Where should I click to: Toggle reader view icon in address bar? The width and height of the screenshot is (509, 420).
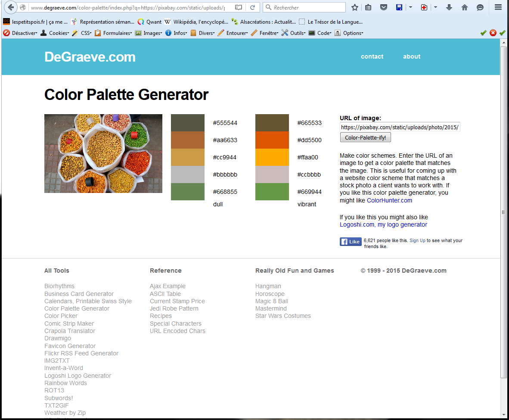coord(239,7)
